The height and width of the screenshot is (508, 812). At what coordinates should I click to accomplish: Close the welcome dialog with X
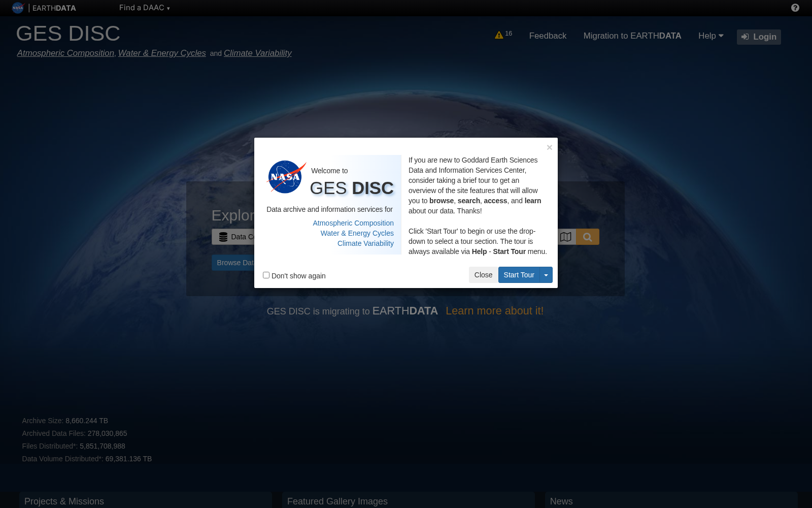pyautogui.click(x=549, y=147)
